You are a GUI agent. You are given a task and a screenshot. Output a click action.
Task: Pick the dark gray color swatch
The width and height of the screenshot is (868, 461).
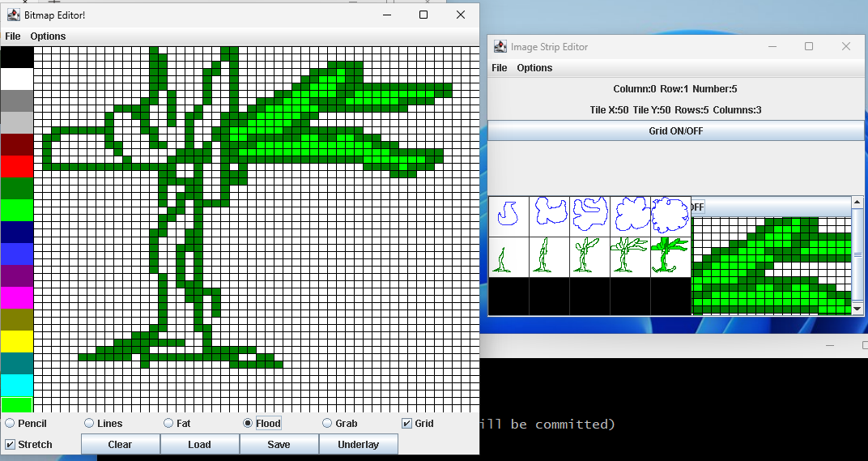pyautogui.click(x=17, y=100)
